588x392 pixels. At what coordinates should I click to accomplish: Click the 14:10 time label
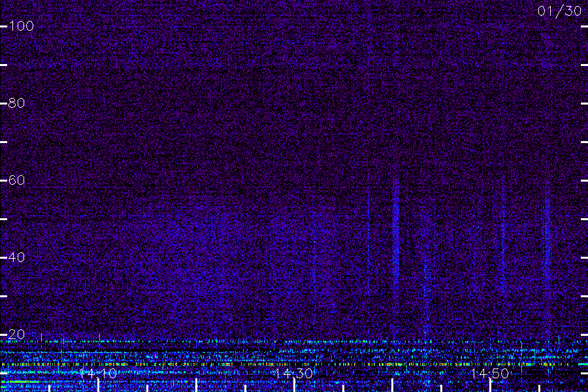pyautogui.click(x=98, y=373)
